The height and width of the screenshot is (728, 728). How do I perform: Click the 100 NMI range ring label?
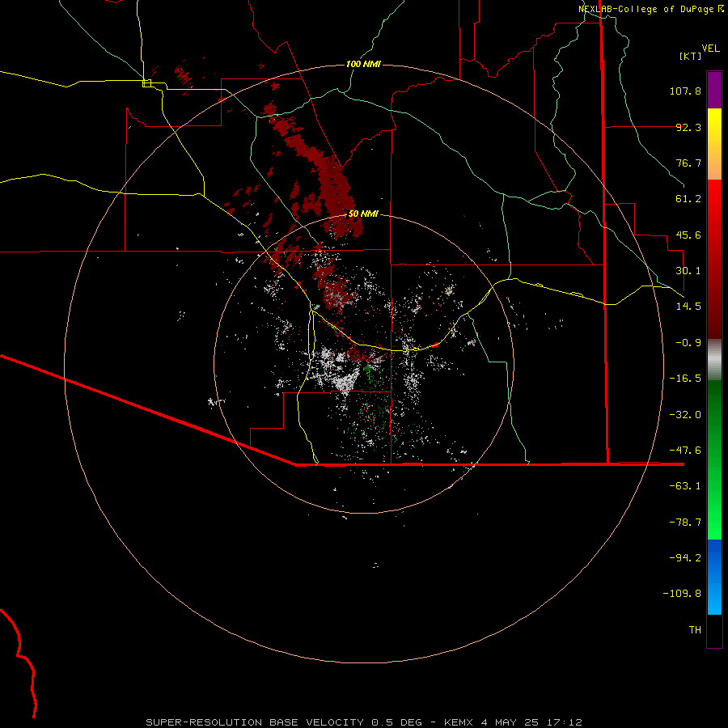pyautogui.click(x=363, y=64)
